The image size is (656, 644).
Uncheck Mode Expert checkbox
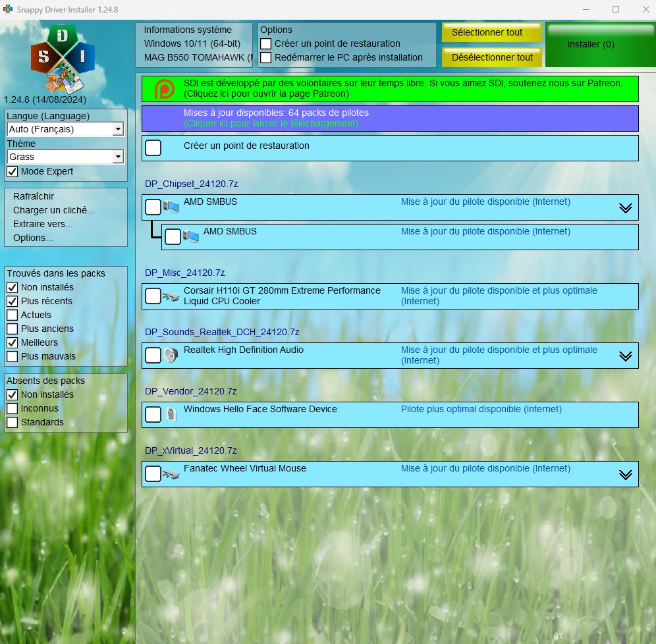(x=12, y=171)
